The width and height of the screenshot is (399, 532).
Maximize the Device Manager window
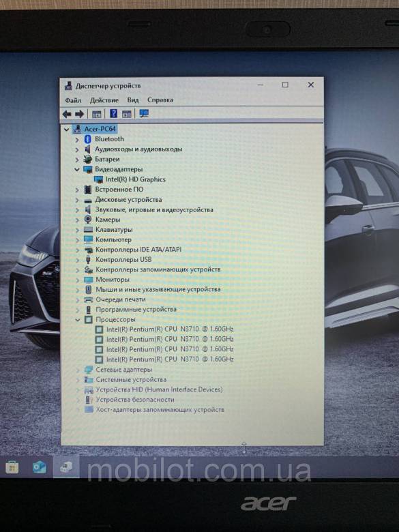pyautogui.click(x=285, y=85)
